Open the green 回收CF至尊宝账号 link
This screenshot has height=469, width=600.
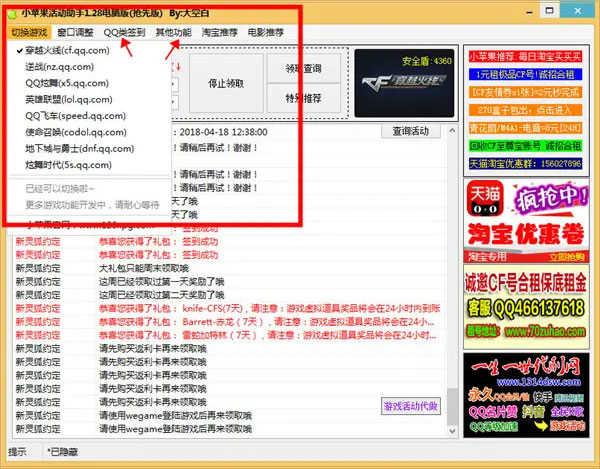pos(525,146)
